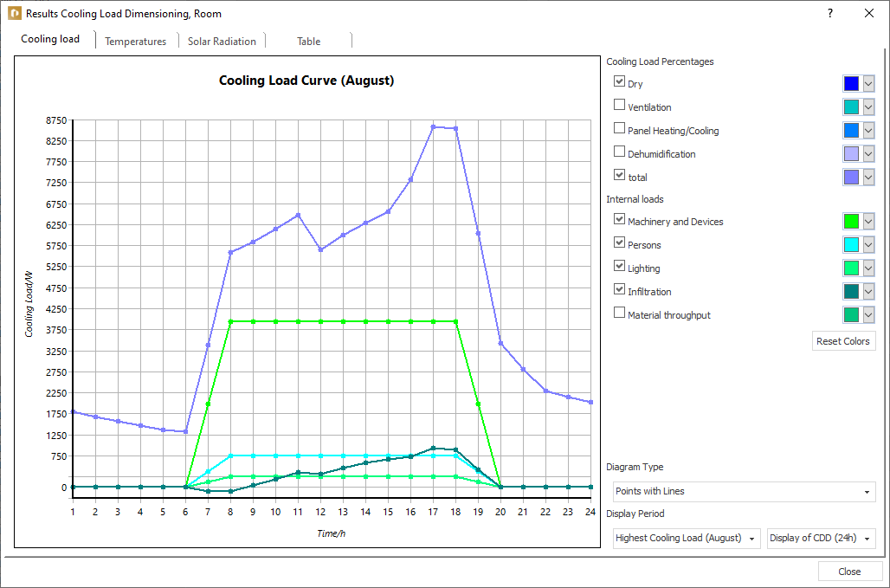Open the Dry color dropdown arrow
890x588 pixels.
coord(867,84)
